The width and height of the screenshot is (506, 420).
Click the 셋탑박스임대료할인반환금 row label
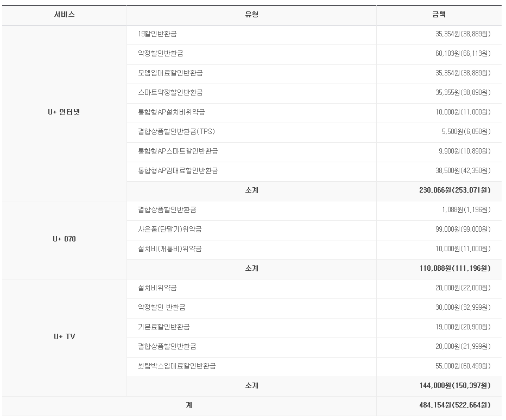pos(176,366)
